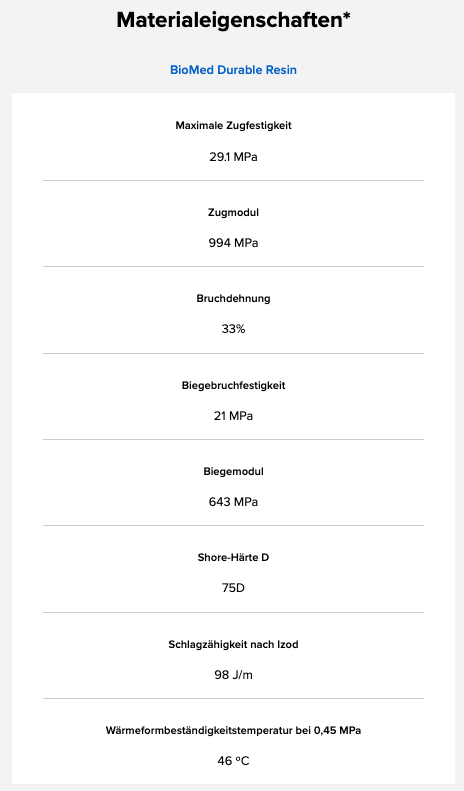Click the divider line below Zugmodul row

233,266
